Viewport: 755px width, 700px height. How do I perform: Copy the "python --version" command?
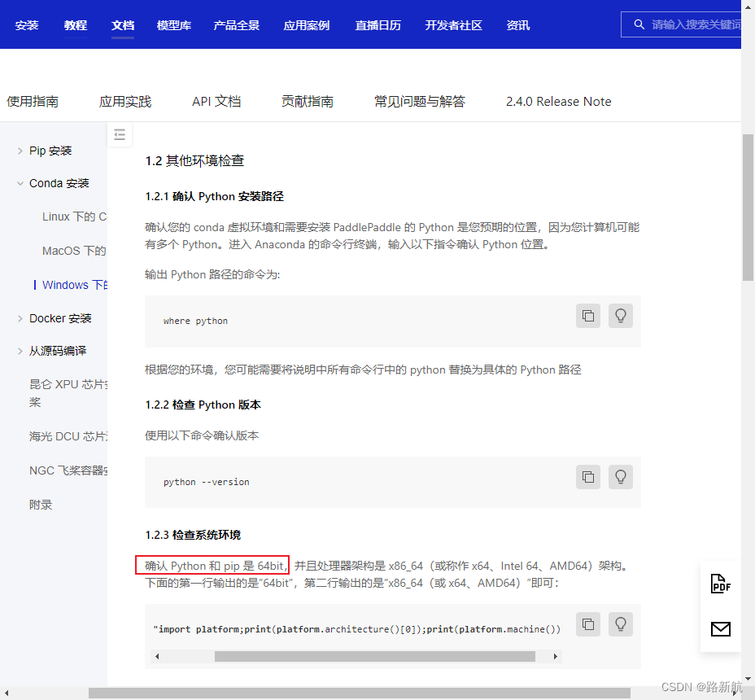click(x=588, y=477)
